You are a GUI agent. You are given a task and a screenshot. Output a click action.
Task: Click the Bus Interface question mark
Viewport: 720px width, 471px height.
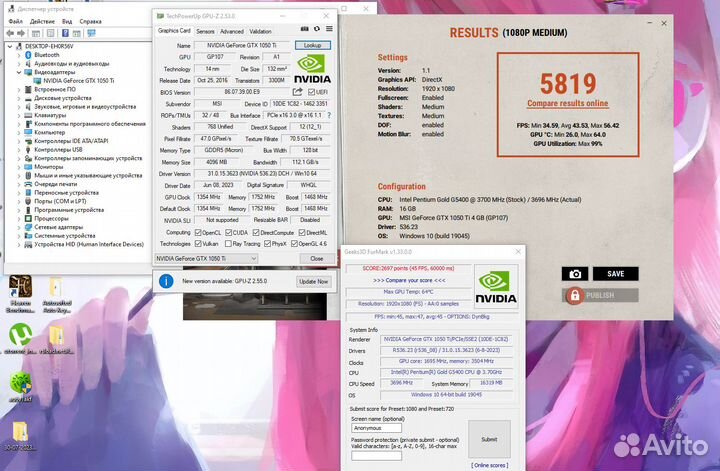click(x=329, y=115)
